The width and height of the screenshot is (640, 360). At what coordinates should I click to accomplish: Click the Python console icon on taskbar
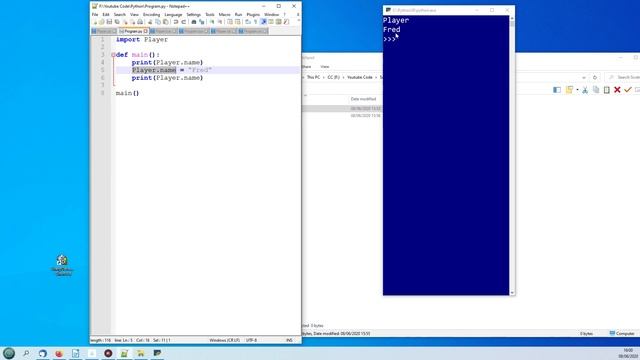click(x=157, y=353)
